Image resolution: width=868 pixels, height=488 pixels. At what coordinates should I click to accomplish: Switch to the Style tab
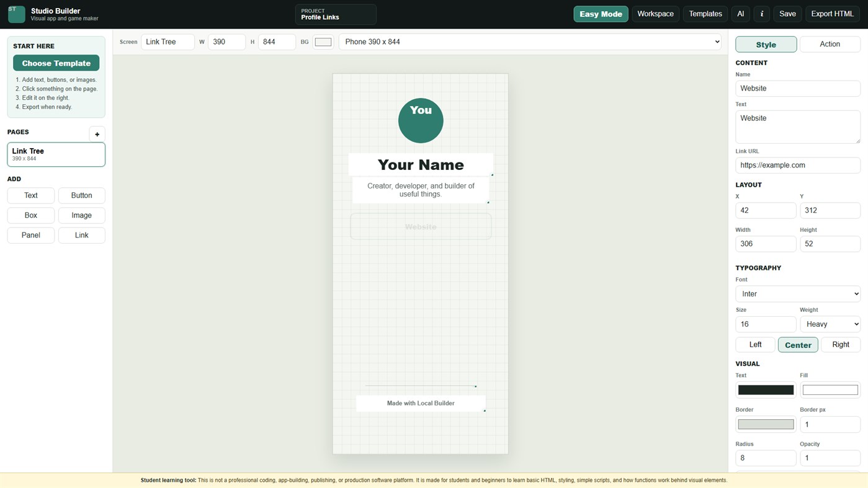point(766,44)
